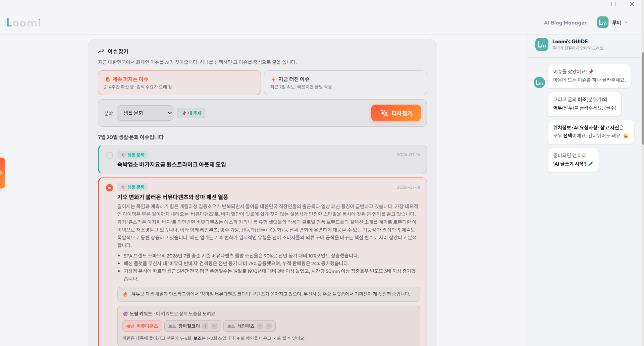Click 생활·문화 tag on 숙박업소 card
The image size is (644, 346).
(x=133, y=155)
